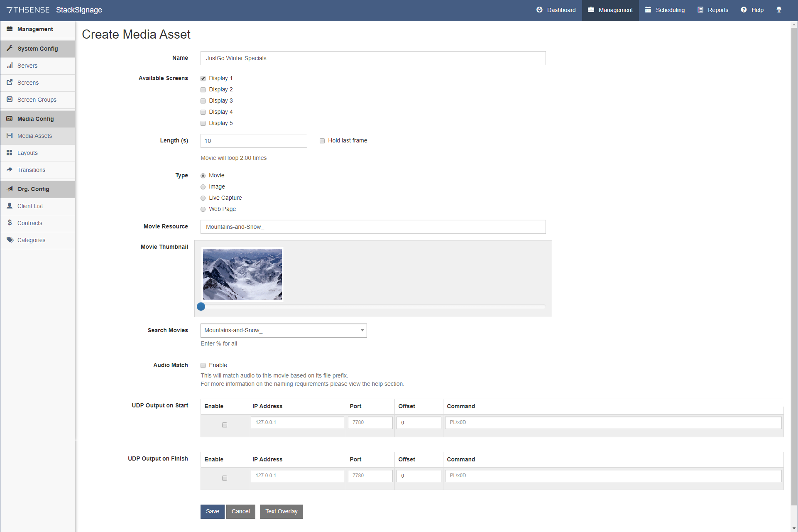Viewport: 798px width, 532px height.
Task: Click the Length (s) input field
Action: point(254,141)
